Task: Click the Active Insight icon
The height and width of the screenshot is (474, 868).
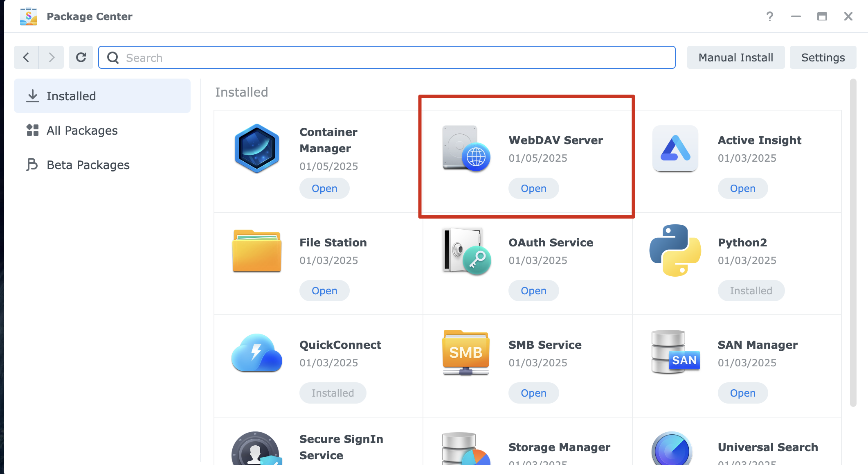Action: click(675, 148)
